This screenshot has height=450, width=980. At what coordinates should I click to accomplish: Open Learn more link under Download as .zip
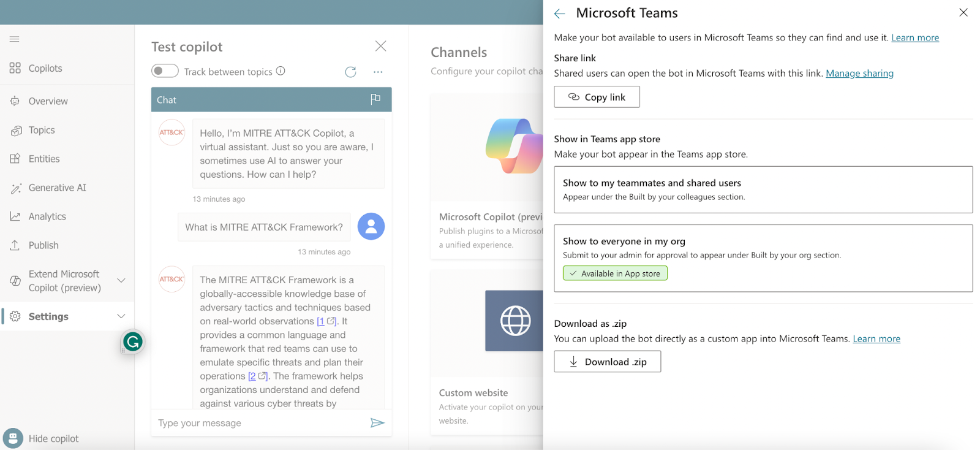click(x=876, y=339)
